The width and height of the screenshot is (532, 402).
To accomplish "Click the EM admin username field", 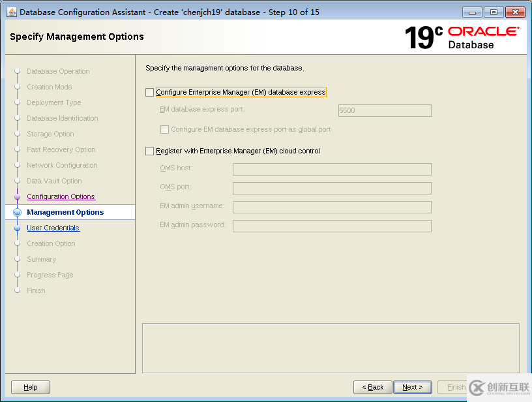I will pos(332,208).
